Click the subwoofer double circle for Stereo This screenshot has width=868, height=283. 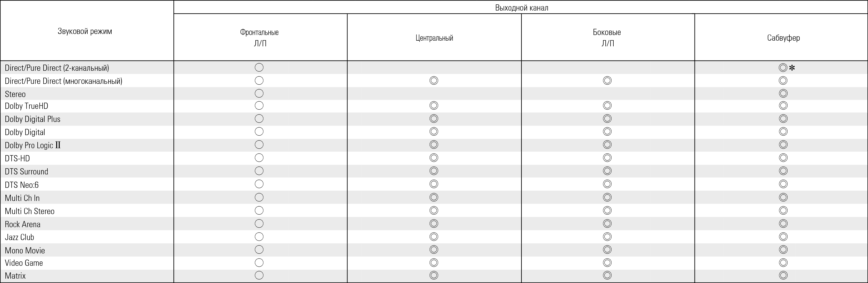pos(783,94)
